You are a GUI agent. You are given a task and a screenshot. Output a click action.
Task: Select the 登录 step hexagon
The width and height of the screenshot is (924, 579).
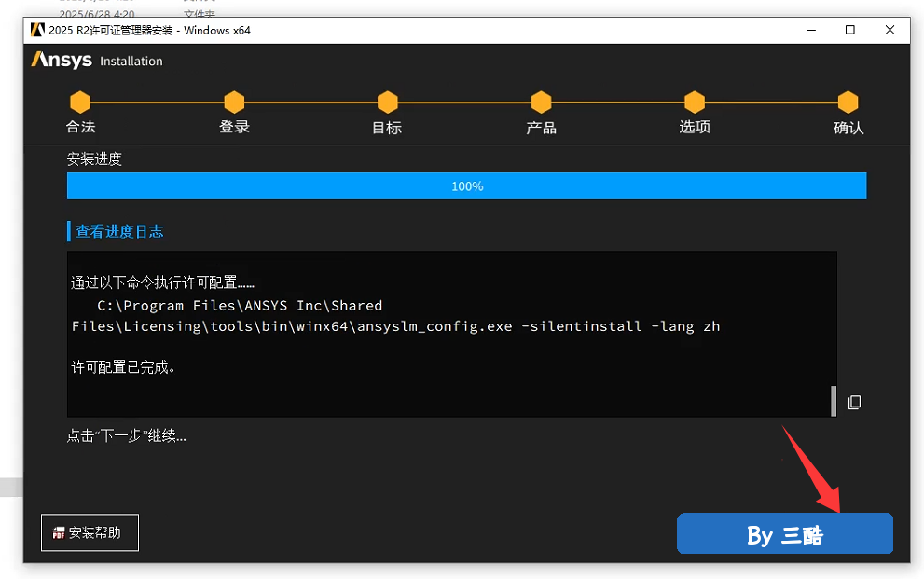click(234, 102)
